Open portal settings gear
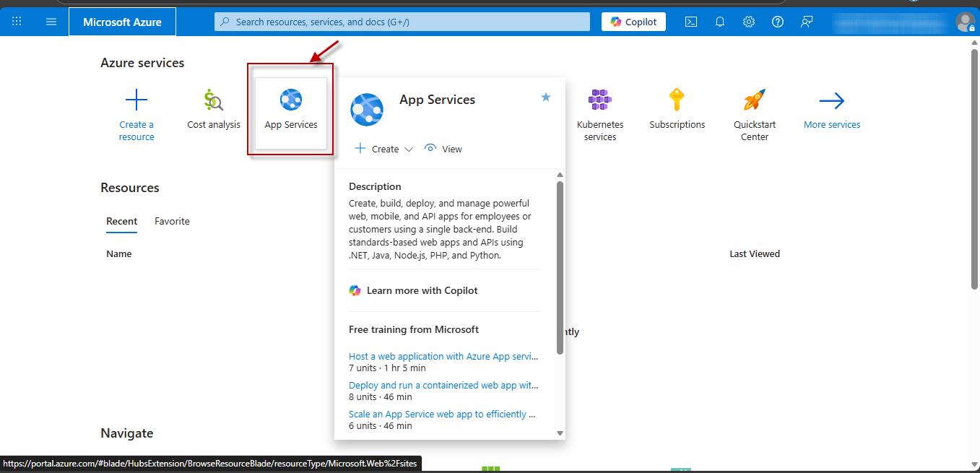The height and width of the screenshot is (473, 980). click(x=749, y=22)
